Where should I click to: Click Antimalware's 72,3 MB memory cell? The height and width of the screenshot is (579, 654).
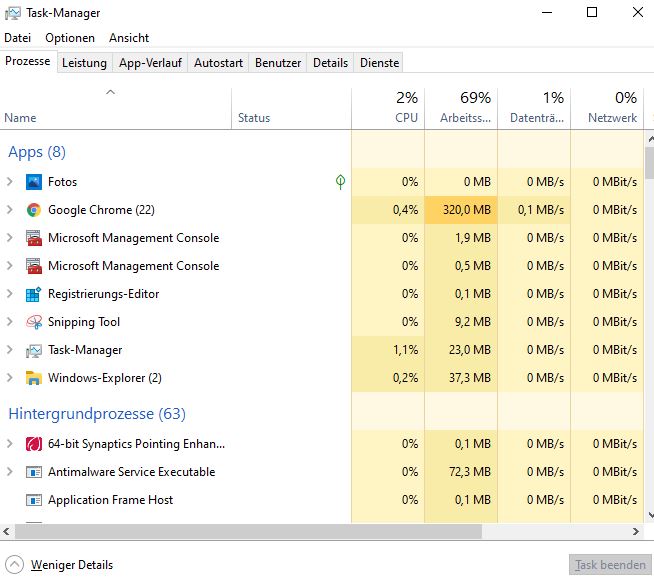coord(461,472)
